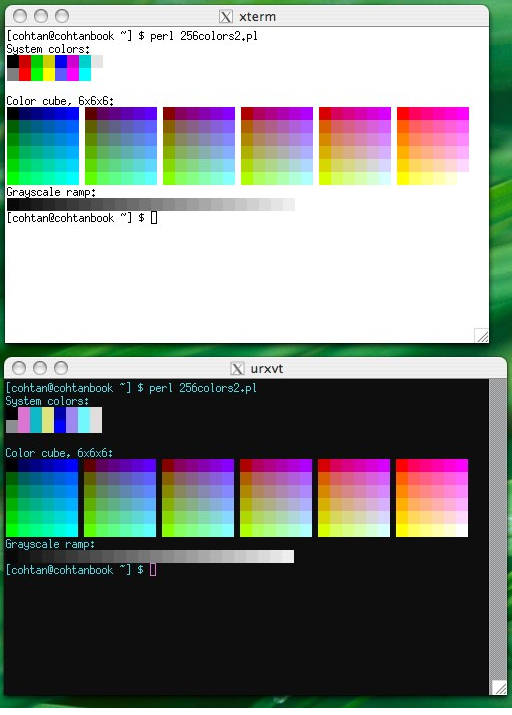Click 'Grayscale ramp:' label in xterm
Image resolution: width=512 pixels, height=715 pixels.
(51, 192)
